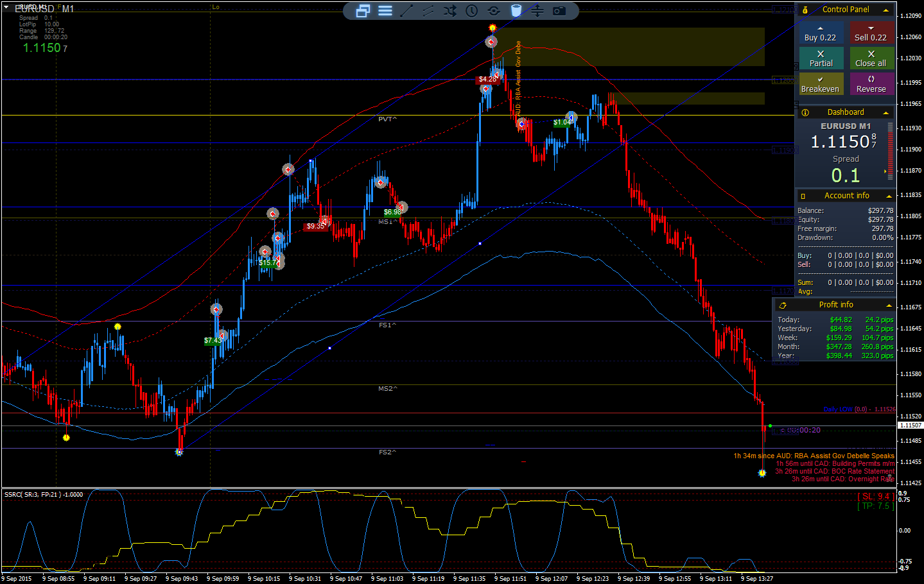924x584 pixels.
Task: Collapse the Account info section
Action: [889, 196]
